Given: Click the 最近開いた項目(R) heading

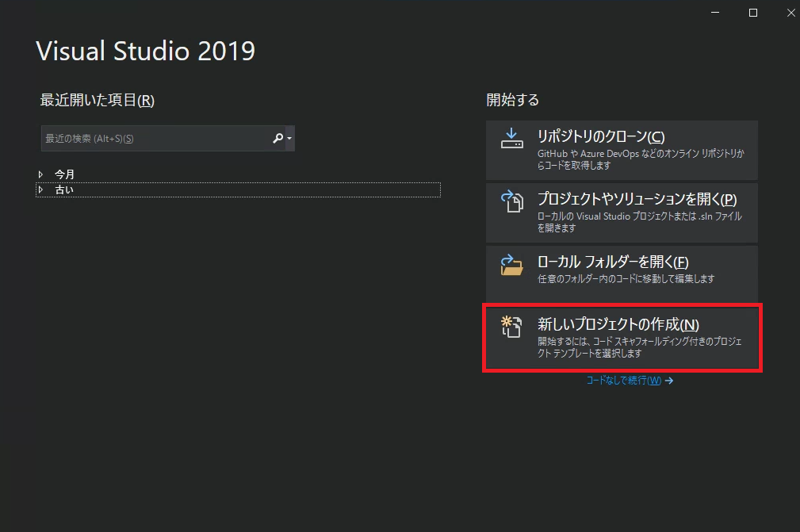Looking at the screenshot, I should [x=97, y=100].
